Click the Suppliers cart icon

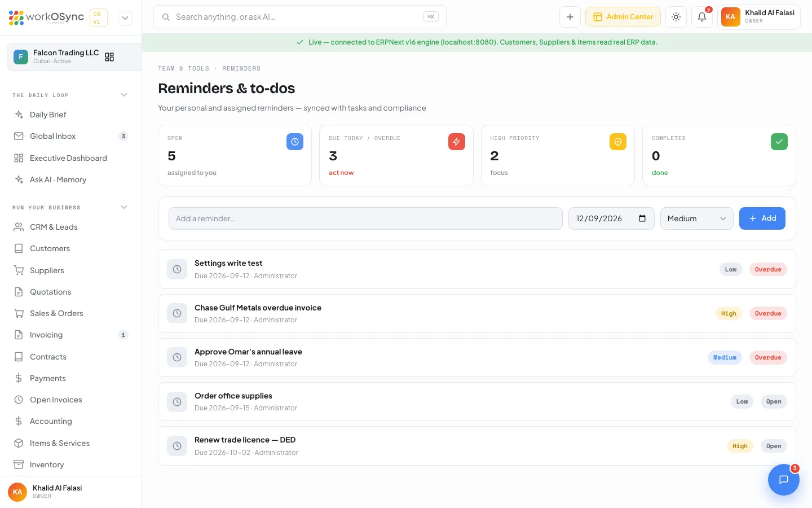19,270
